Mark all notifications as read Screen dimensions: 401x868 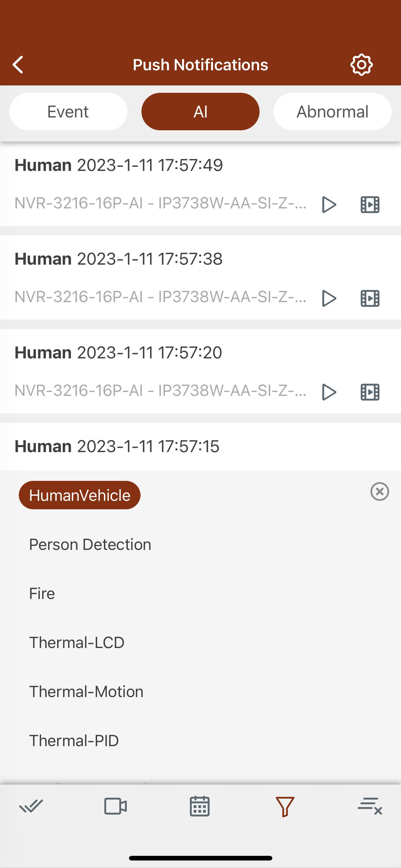click(x=31, y=806)
